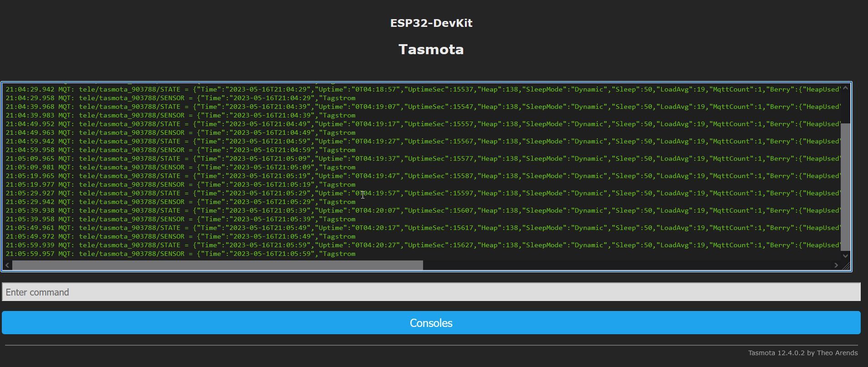This screenshot has height=367, width=868.
Task: Click the 21:05:19.965 STATE log line
Action: point(423,176)
